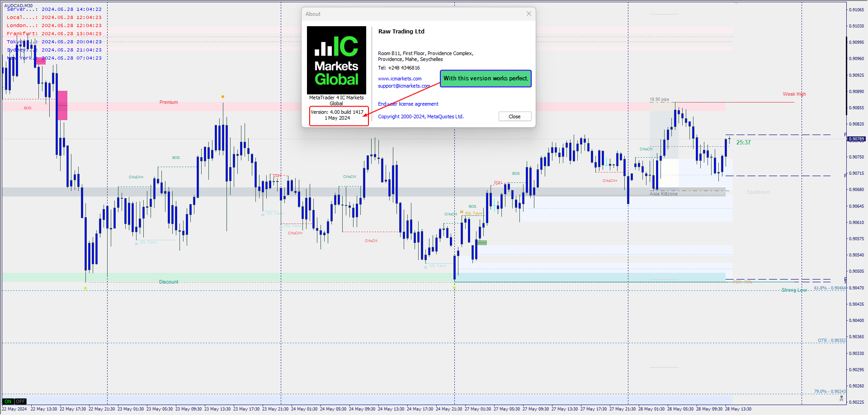868x415 pixels.
Task: Click the 'MetaTrader 4 IC Markets Global' caption
Action: 336,100
